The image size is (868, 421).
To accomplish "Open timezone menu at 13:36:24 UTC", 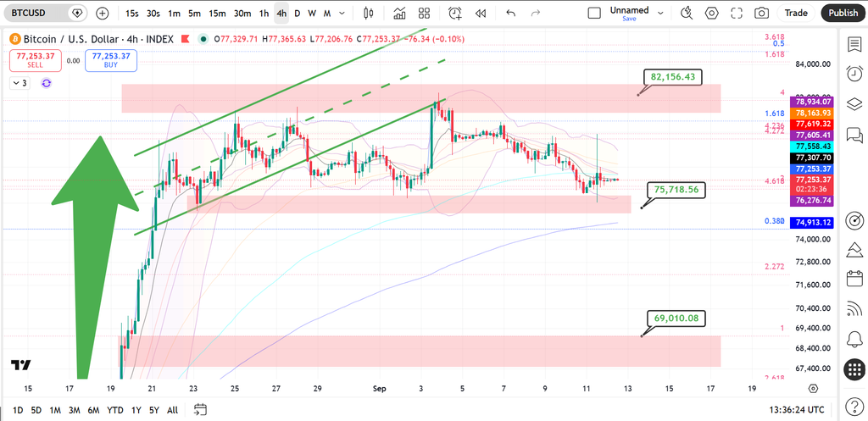I will click(797, 410).
